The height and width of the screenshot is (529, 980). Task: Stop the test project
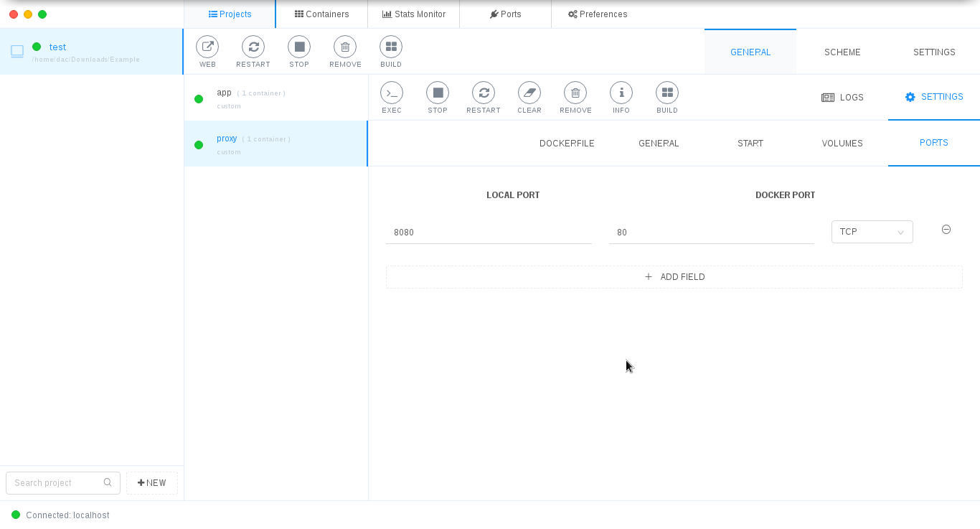tap(299, 47)
